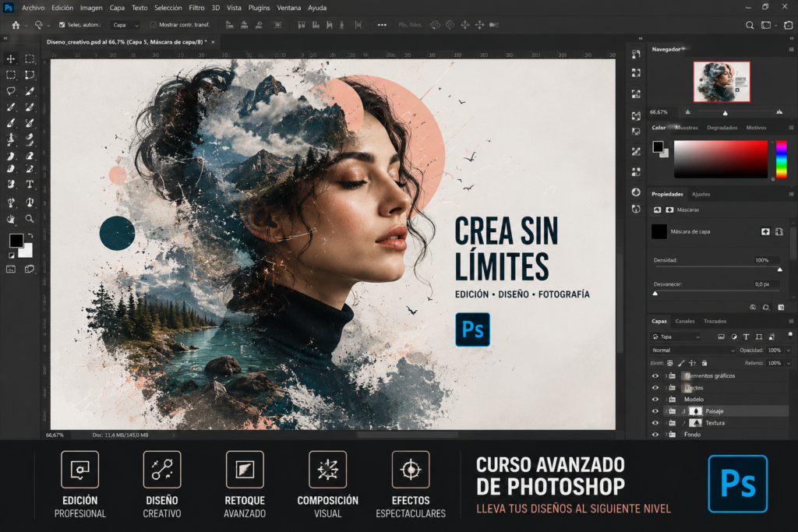
Task: Click the Muestras tab label
Action: point(687,128)
